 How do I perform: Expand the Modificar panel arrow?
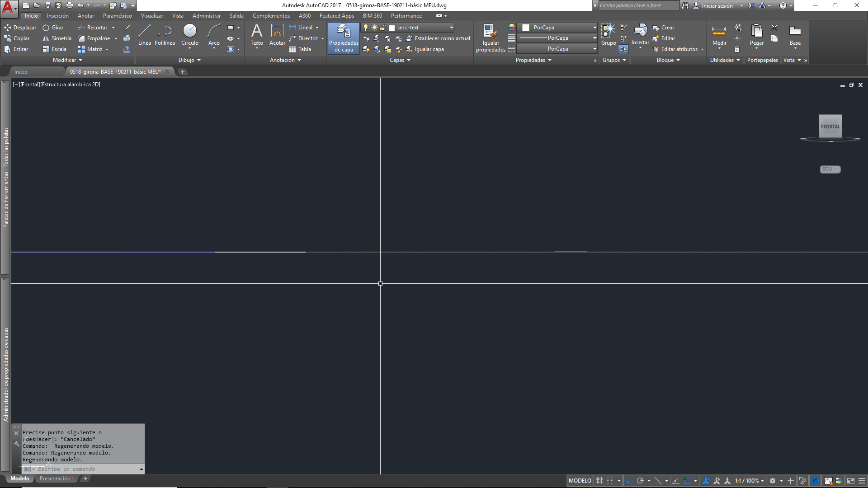pyautogui.click(x=80, y=60)
